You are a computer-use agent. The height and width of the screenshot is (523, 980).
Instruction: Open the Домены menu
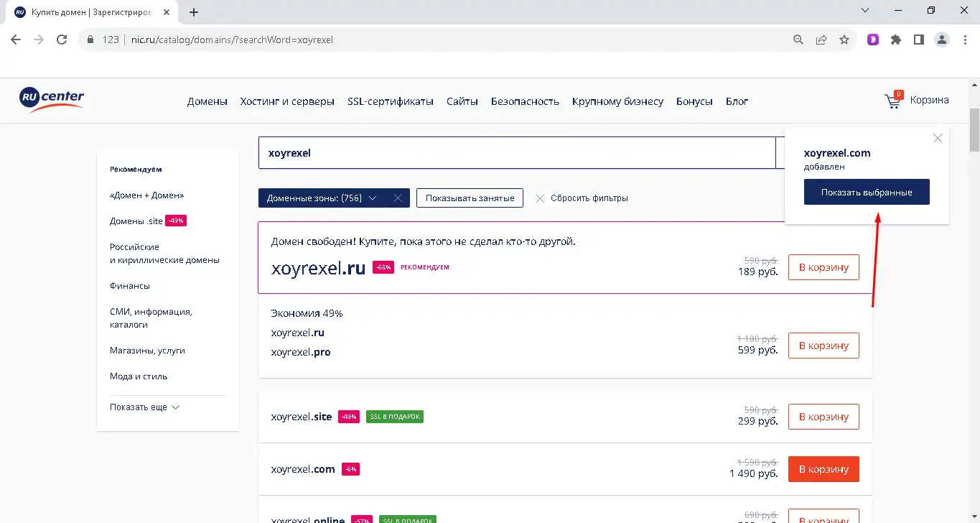[207, 101]
